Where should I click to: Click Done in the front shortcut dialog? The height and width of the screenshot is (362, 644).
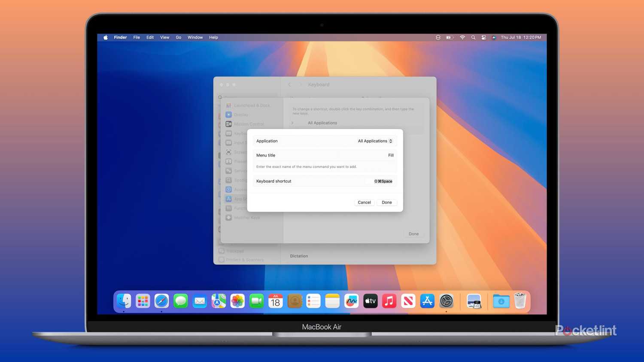pyautogui.click(x=387, y=202)
